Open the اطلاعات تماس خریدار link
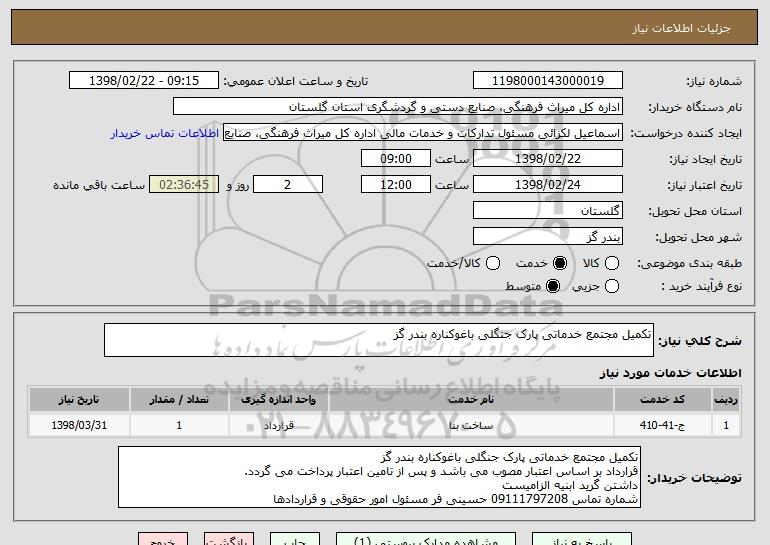Image resolution: width=770 pixels, height=545 pixels. 165,133
